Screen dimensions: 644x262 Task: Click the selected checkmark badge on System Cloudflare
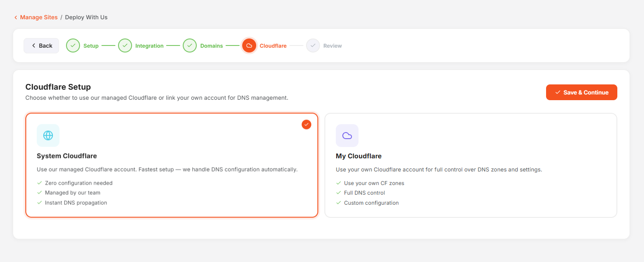click(306, 125)
